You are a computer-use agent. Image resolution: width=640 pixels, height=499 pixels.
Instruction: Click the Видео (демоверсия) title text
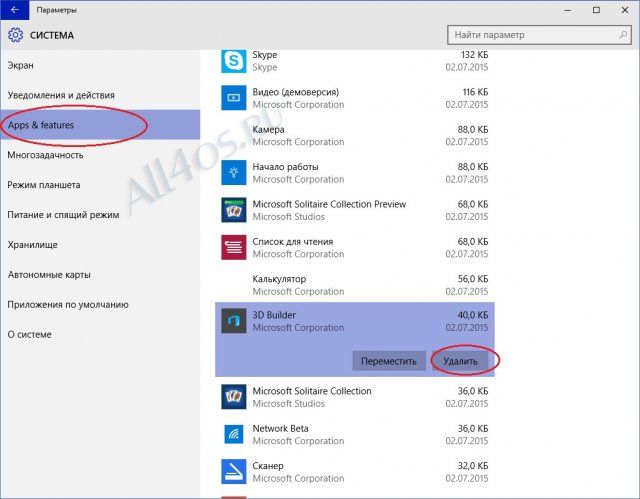pos(296,92)
